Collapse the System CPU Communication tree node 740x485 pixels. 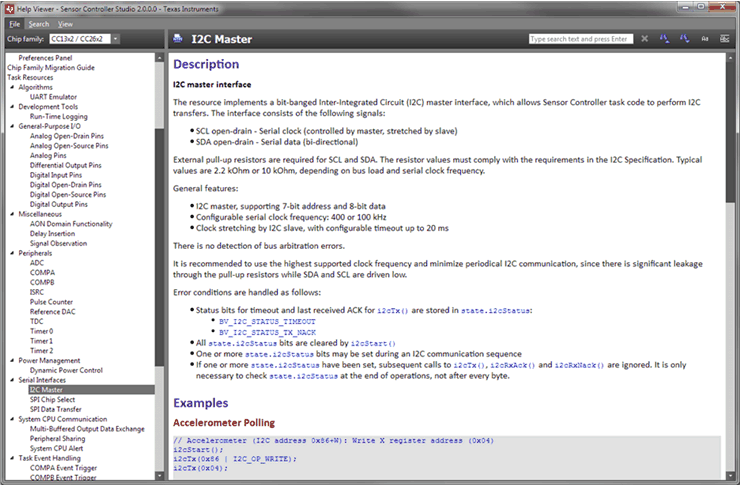coord(12,419)
